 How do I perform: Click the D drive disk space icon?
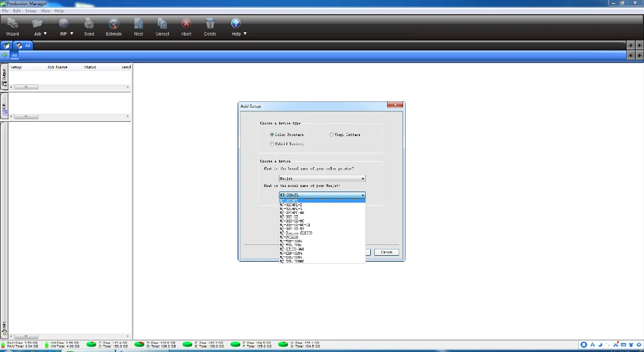[x=139, y=344]
